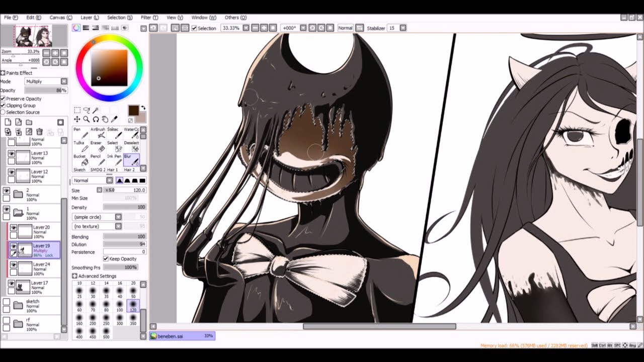Hide Layer13 using its eye icon

tap(11, 153)
